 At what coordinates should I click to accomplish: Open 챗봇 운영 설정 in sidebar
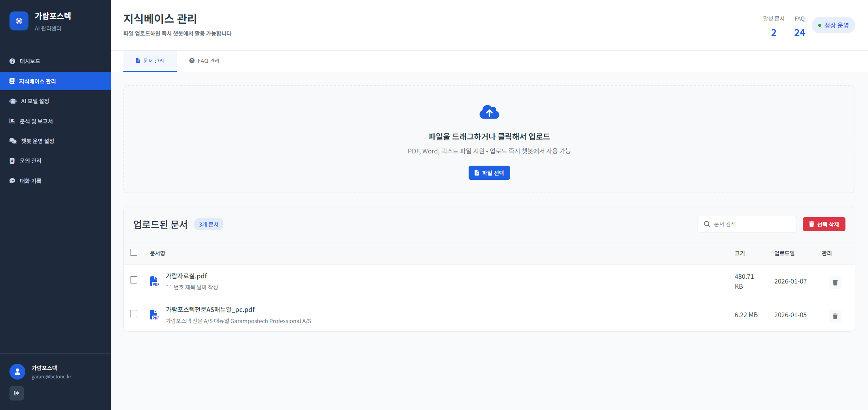click(37, 141)
